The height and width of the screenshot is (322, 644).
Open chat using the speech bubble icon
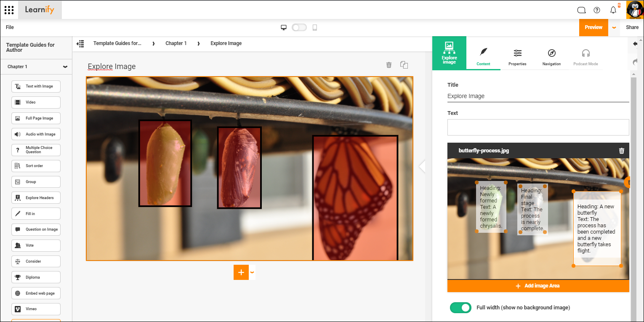581,10
